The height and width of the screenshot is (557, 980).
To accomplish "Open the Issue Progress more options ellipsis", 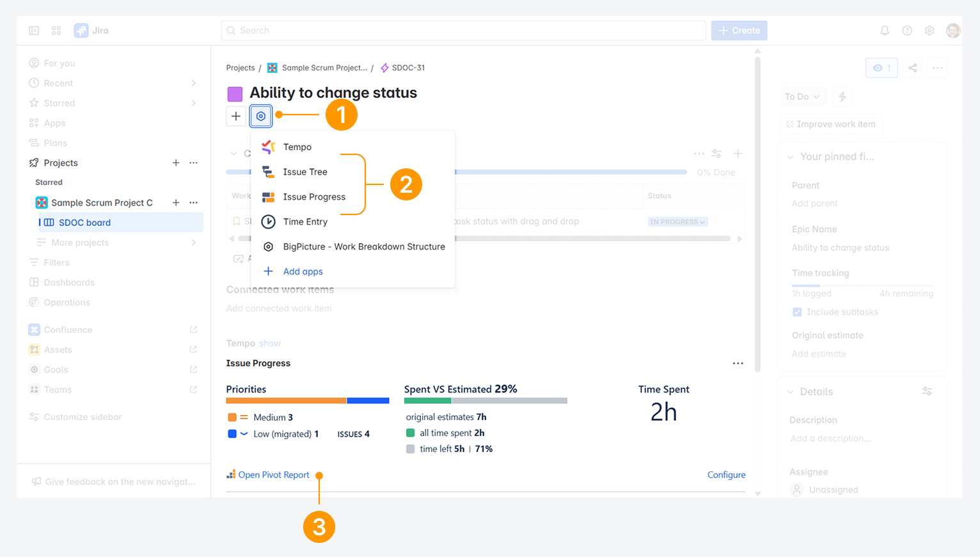I will 738,363.
